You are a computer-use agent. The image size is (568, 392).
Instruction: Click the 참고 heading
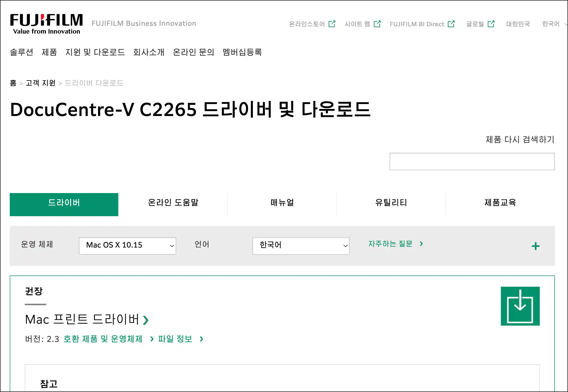point(49,384)
